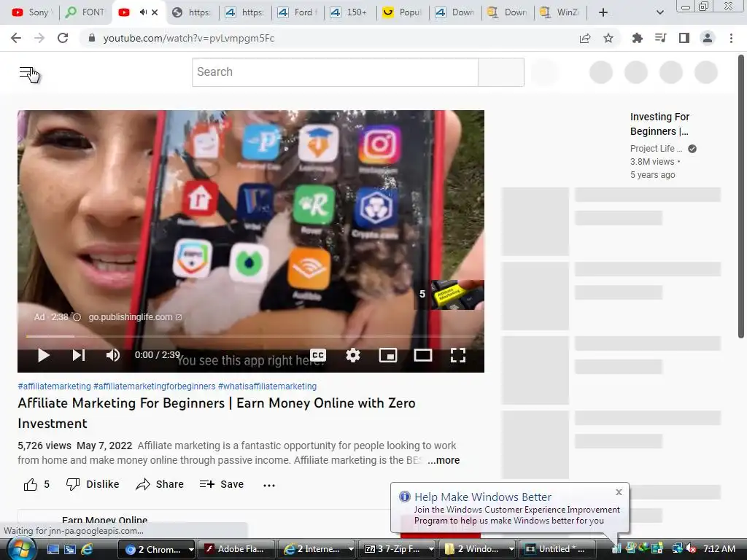Open the #affiliatemarketingforbeginners hashtag
Screen dimensions: 747x560
(155, 386)
